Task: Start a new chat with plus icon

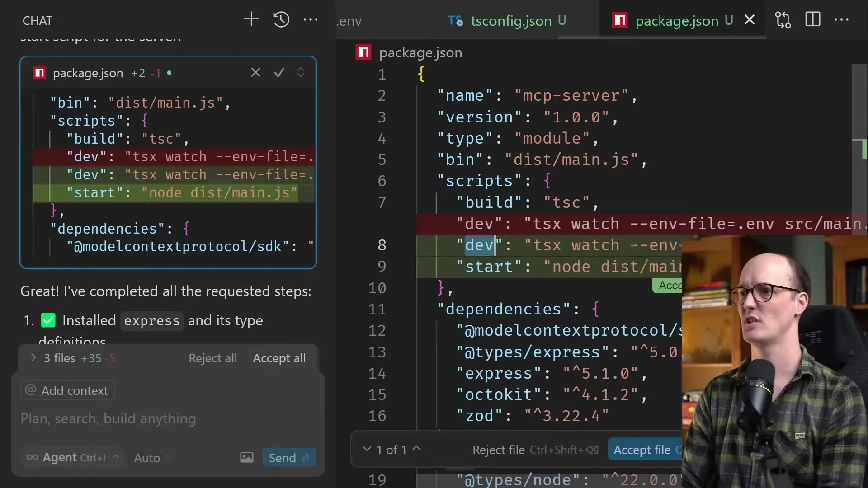Action: tap(251, 19)
